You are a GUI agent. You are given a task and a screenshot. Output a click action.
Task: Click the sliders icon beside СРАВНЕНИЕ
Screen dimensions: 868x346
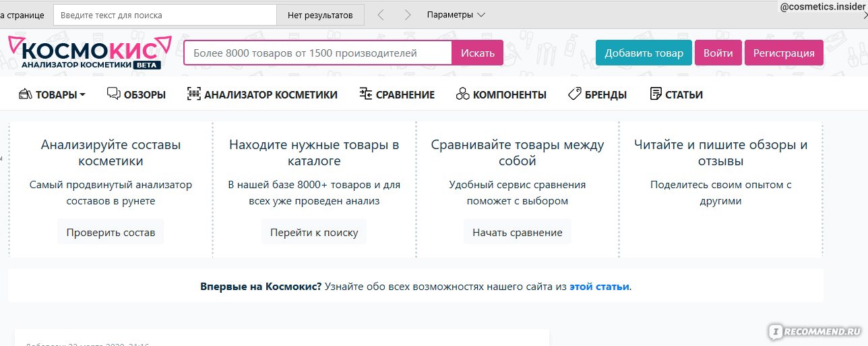point(366,94)
